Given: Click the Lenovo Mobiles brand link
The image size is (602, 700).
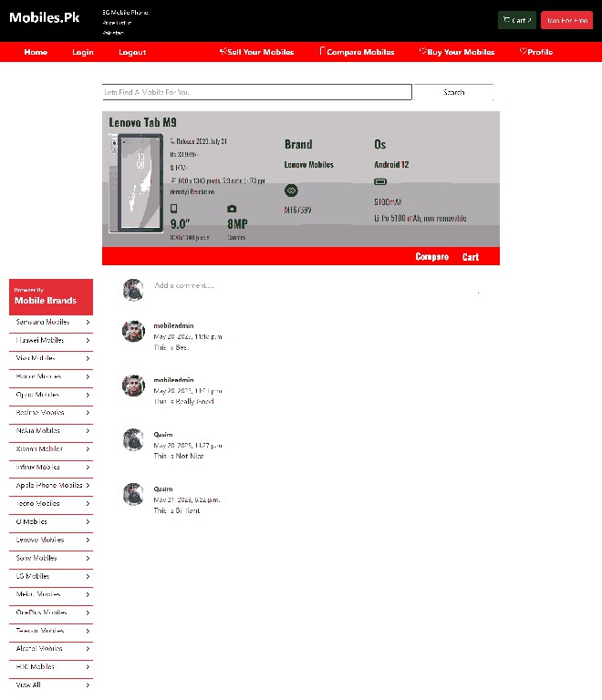Looking at the screenshot, I should pos(309,165).
